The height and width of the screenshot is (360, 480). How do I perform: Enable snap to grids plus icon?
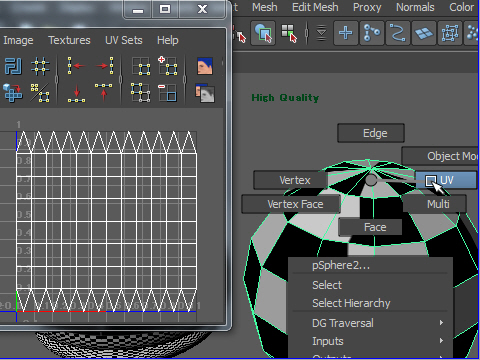click(346, 33)
